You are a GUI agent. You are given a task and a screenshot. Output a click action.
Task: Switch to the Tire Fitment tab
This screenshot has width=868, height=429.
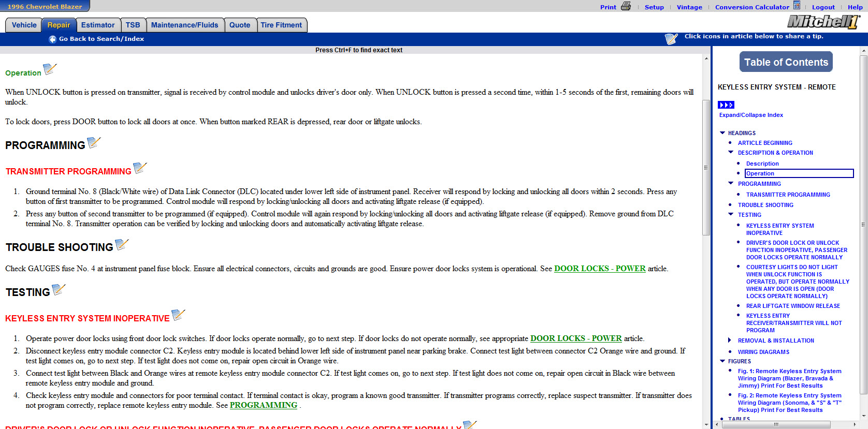coord(281,25)
